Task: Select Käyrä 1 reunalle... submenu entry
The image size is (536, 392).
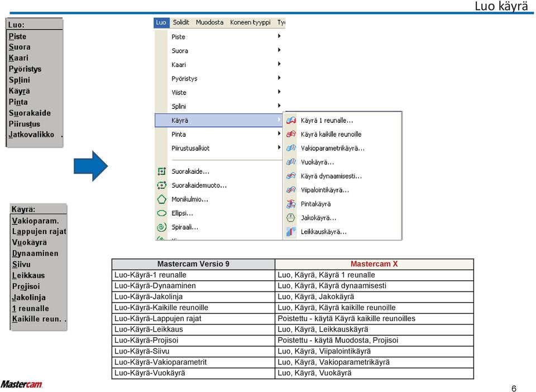Action: 342,120
